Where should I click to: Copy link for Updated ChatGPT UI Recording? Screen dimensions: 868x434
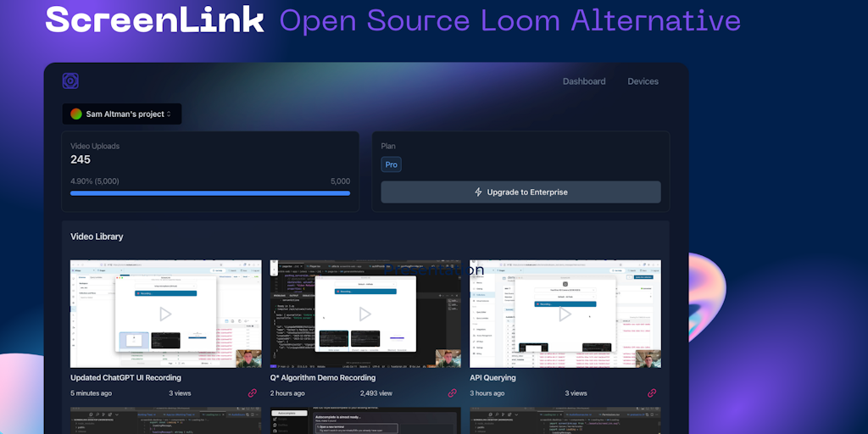click(253, 393)
